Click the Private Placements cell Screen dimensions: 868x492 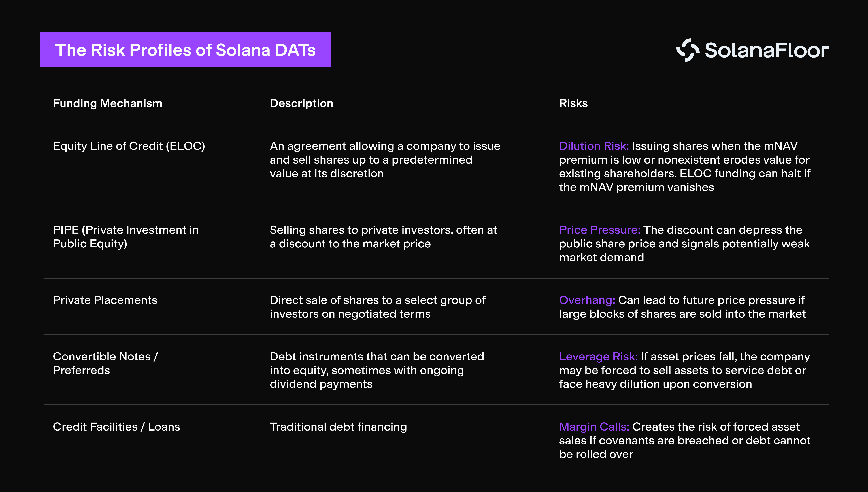tap(105, 300)
